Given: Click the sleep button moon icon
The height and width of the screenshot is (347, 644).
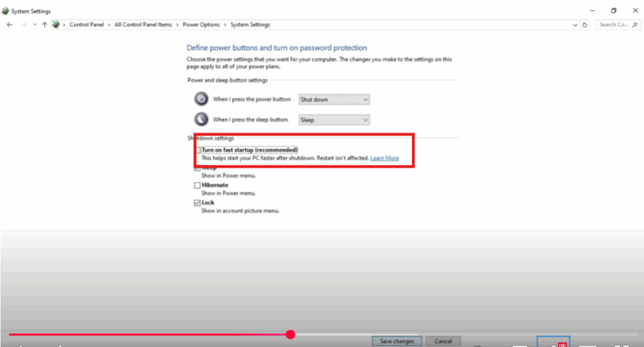Looking at the screenshot, I should point(201,119).
